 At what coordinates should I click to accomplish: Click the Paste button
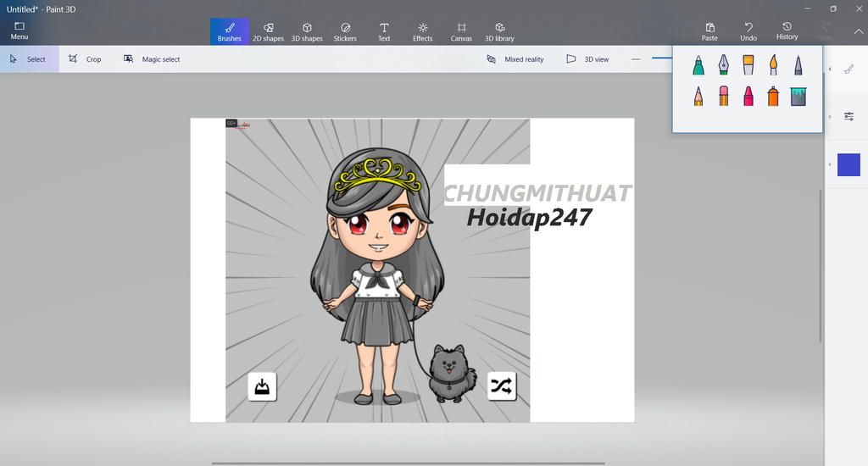tap(709, 31)
